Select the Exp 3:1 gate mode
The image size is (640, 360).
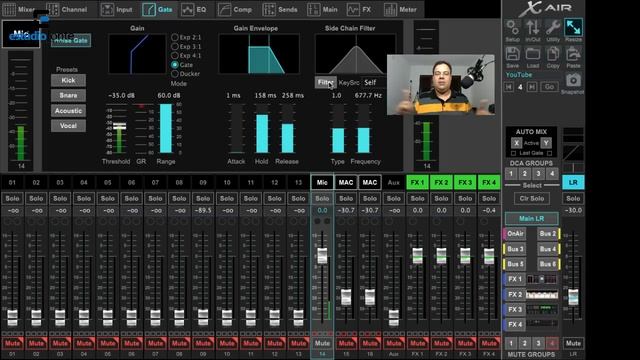[x=175, y=47]
